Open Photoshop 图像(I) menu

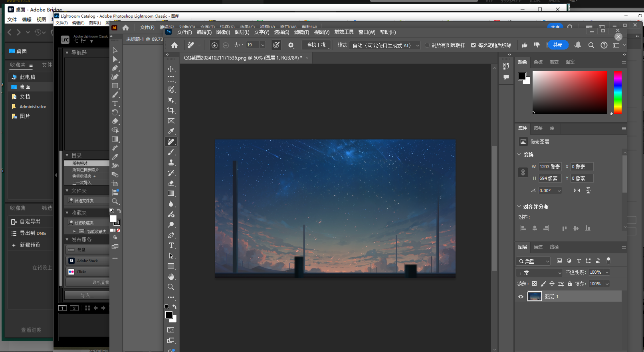point(223,32)
